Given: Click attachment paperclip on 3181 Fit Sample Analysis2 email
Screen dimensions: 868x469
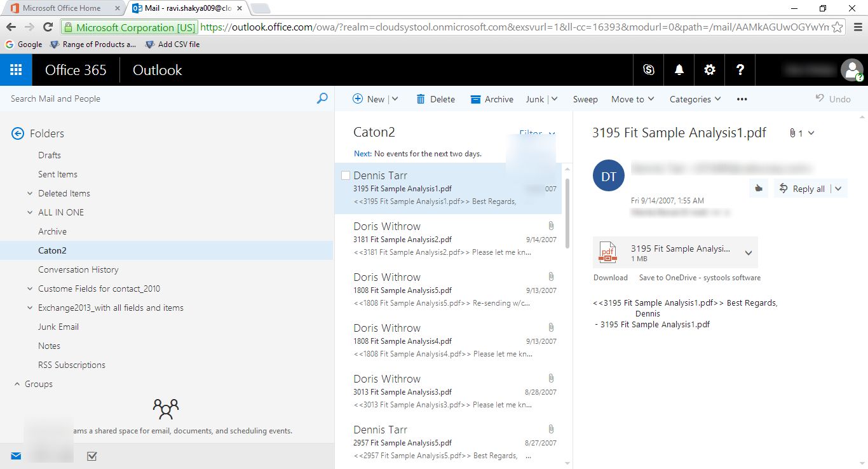Looking at the screenshot, I should [551, 226].
